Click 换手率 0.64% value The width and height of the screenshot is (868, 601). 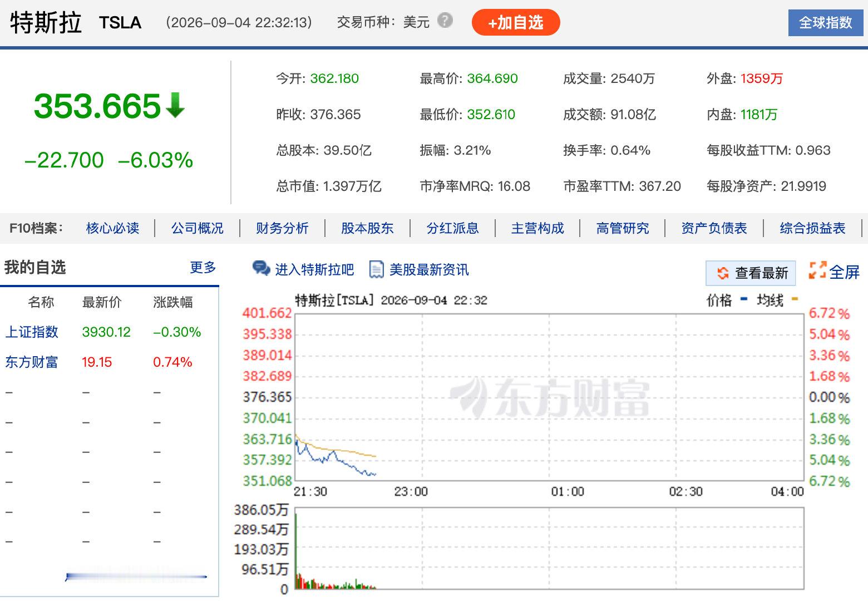[630, 150]
